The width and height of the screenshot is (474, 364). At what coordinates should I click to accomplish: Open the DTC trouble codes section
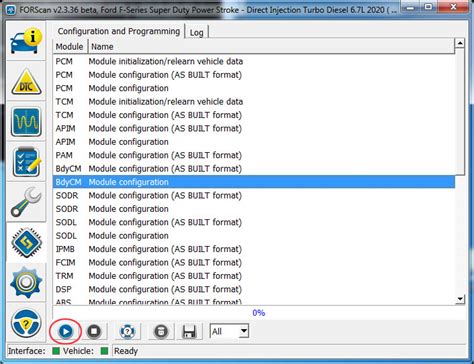pos(26,82)
